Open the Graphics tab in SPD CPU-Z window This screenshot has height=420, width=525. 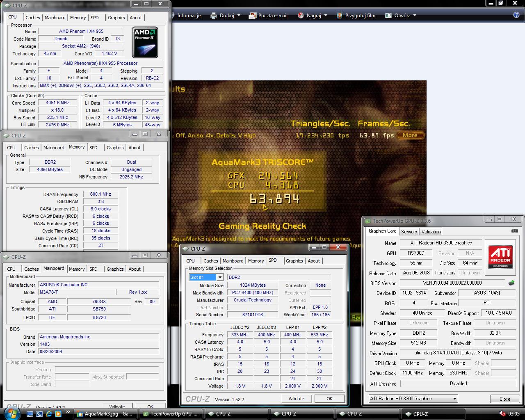pyautogui.click(x=294, y=261)
